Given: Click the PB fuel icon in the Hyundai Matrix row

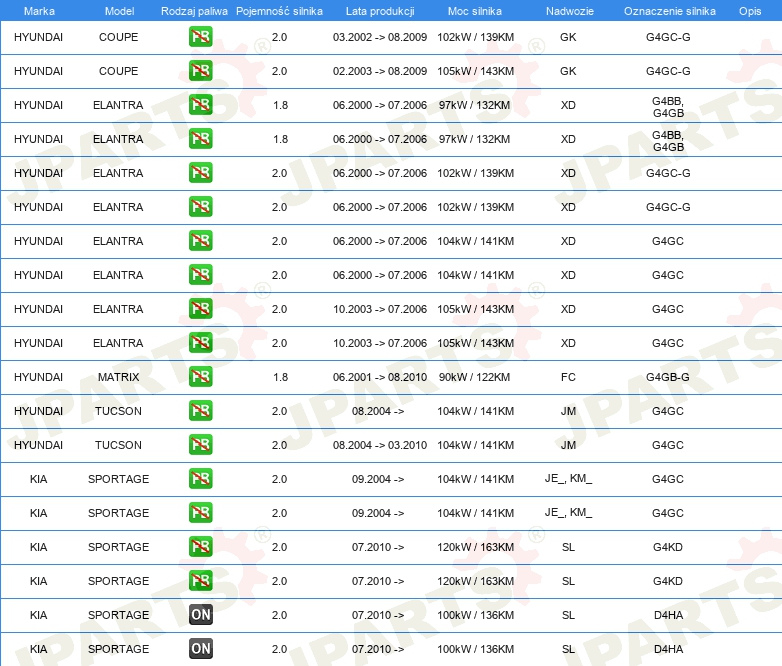Looking at the screenshot, I should coord(200,377).
